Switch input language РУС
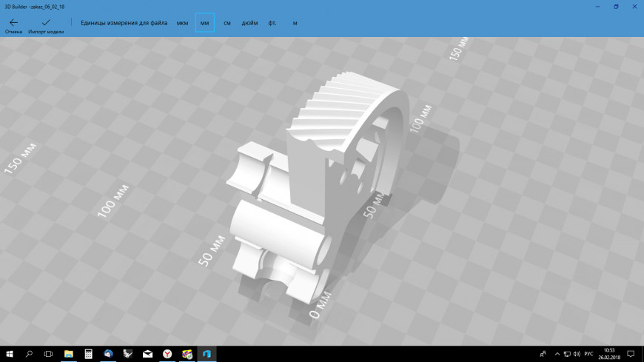The height and width of the screenshot is (362, 644). pos(588,354)
